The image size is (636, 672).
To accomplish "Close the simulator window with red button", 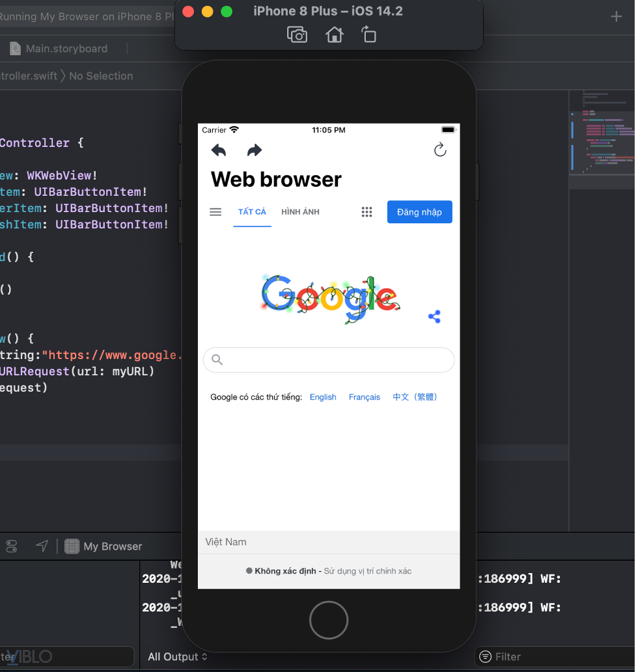I will [188, 12].
